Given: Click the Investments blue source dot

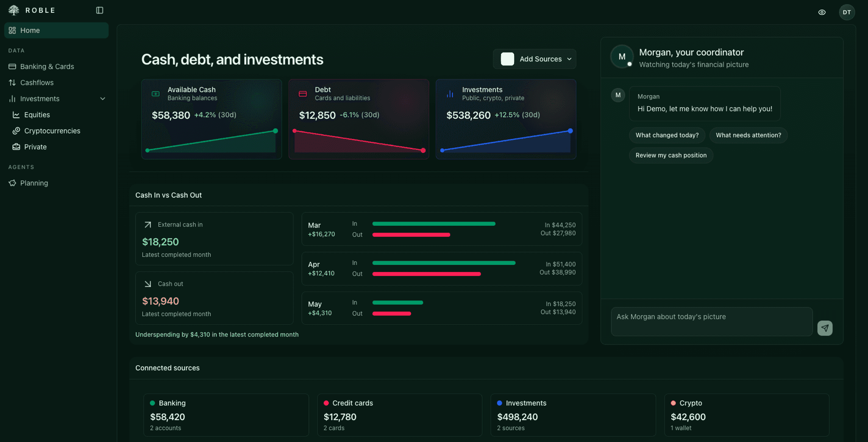Looking at the screenshot, I should 500,403.
